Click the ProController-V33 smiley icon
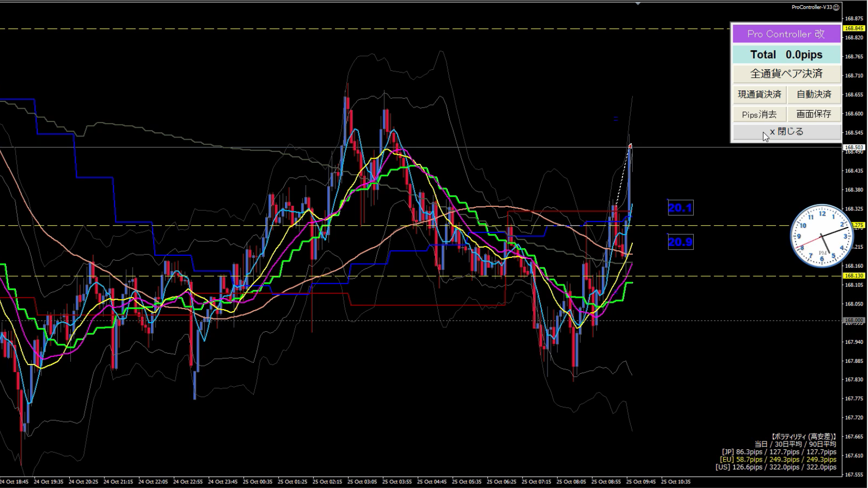This screenshot has height=488, width=868. point(836,7)
